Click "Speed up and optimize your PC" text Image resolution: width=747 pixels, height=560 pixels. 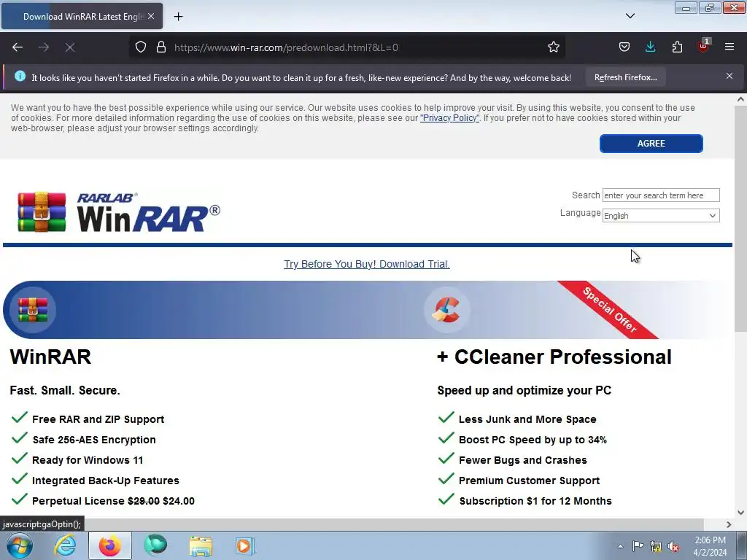tap(524, 391)
